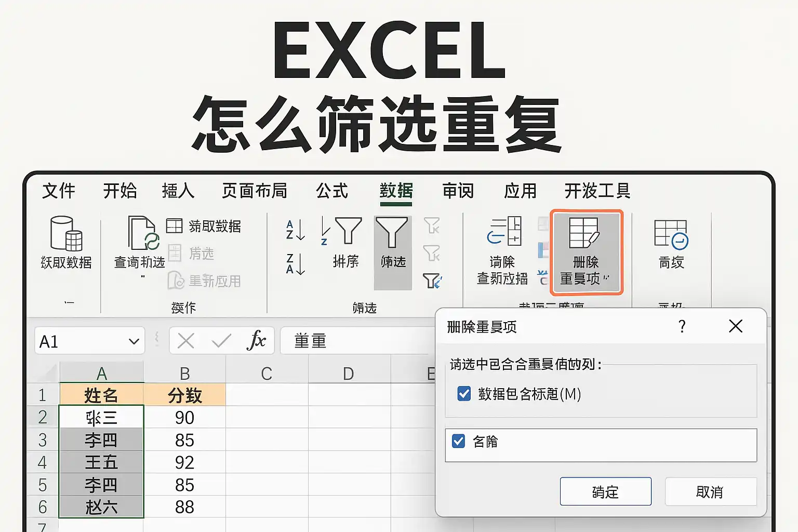Untick the column checkbox in the dialog list box
The height and width of the screenshot is (532, 798).
coord(458,442)
